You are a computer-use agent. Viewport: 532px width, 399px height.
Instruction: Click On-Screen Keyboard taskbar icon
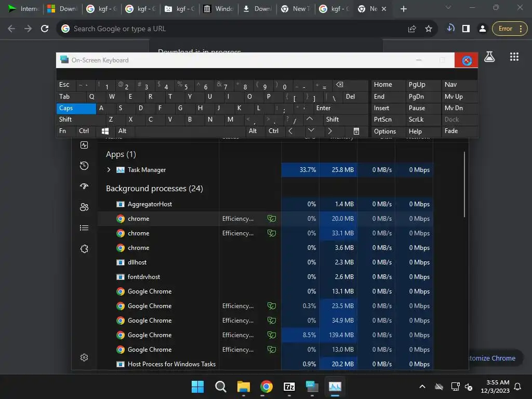312,387
